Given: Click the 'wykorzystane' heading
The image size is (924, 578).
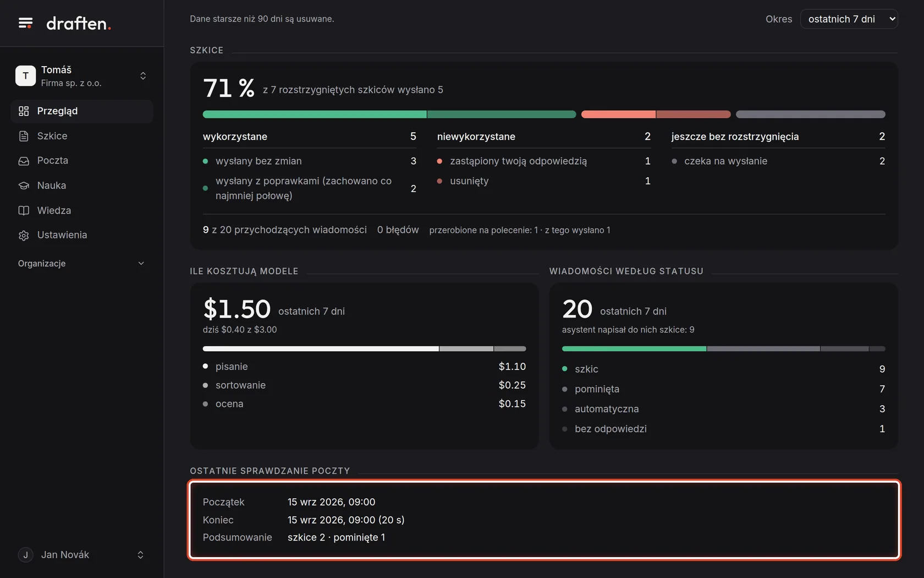Looking at the screenshot, I should 235,137.
